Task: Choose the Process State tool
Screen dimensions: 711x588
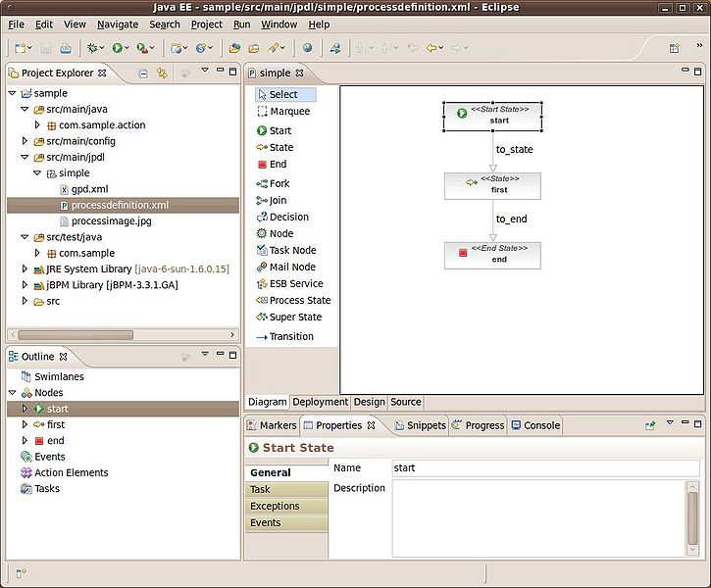Action: tap(293, 301)
